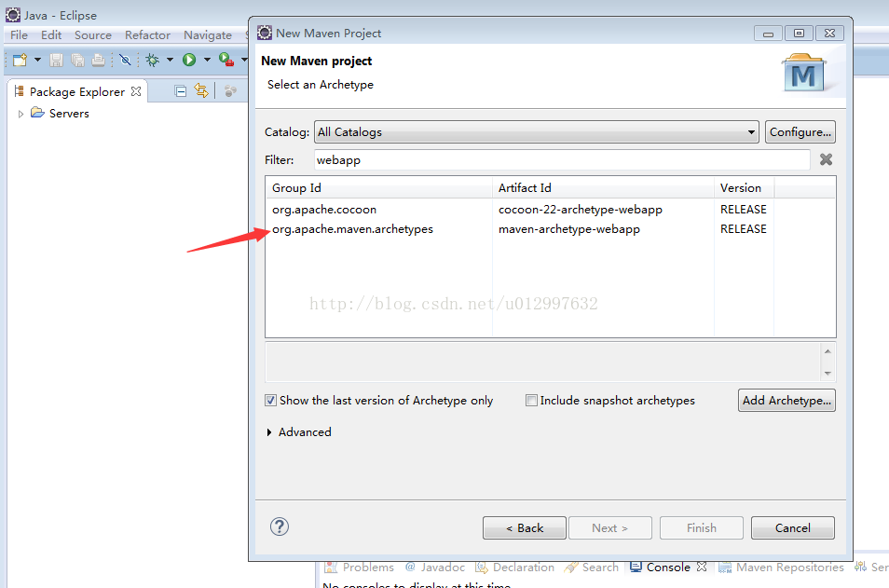Image resolution: width=889 pixels, height=588 pixels.
Task: Click the description area scroll down arrow
Action: point(827,373)
